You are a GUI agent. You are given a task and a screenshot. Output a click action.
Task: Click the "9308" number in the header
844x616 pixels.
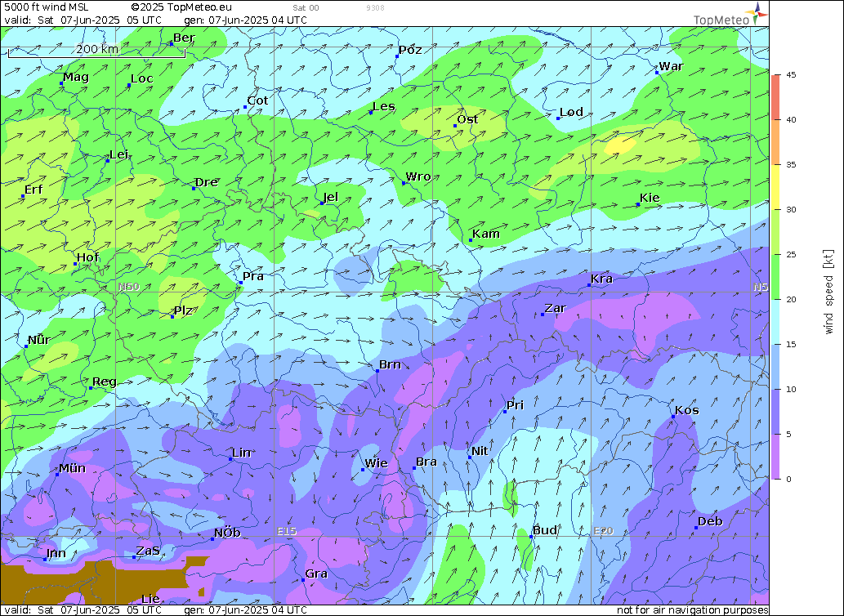(x=375, y=8)
